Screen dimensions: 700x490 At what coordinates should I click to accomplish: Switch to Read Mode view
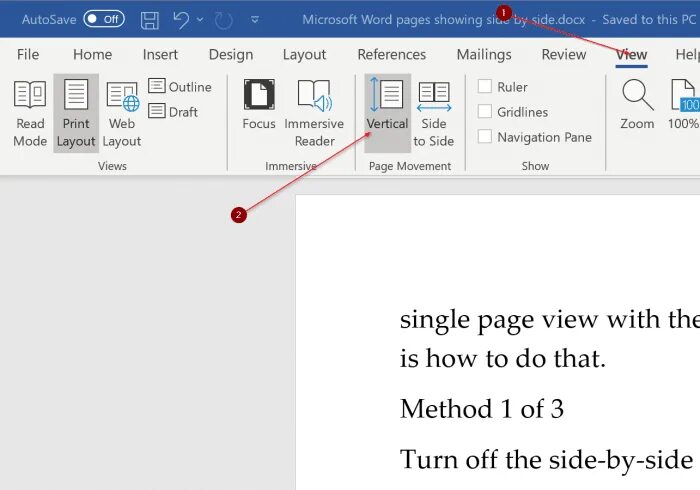30,113
